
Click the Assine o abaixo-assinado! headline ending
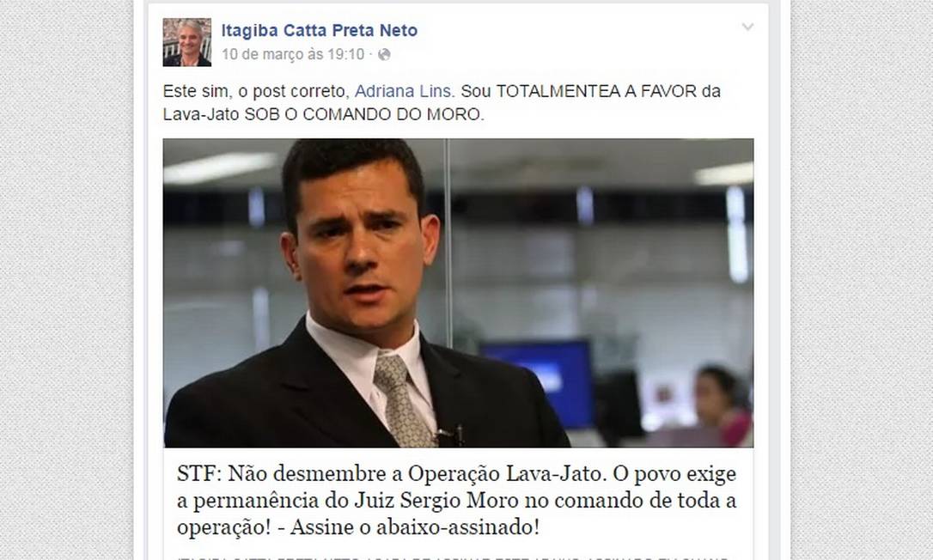[x=415, y=527]
